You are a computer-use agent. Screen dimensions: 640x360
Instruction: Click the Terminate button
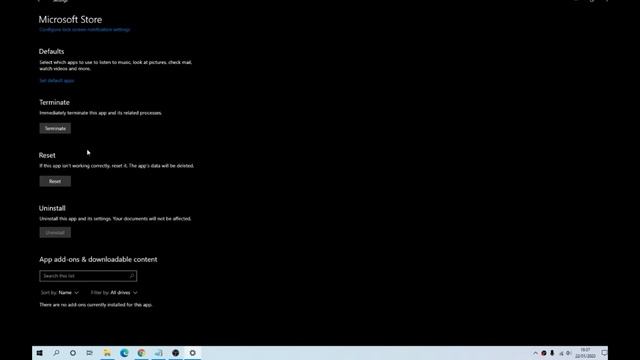55,128
